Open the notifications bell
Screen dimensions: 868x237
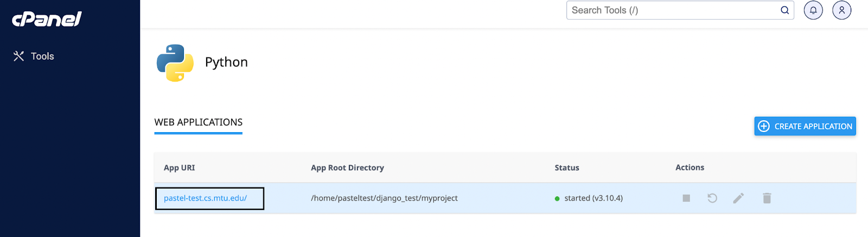point(813,10)
